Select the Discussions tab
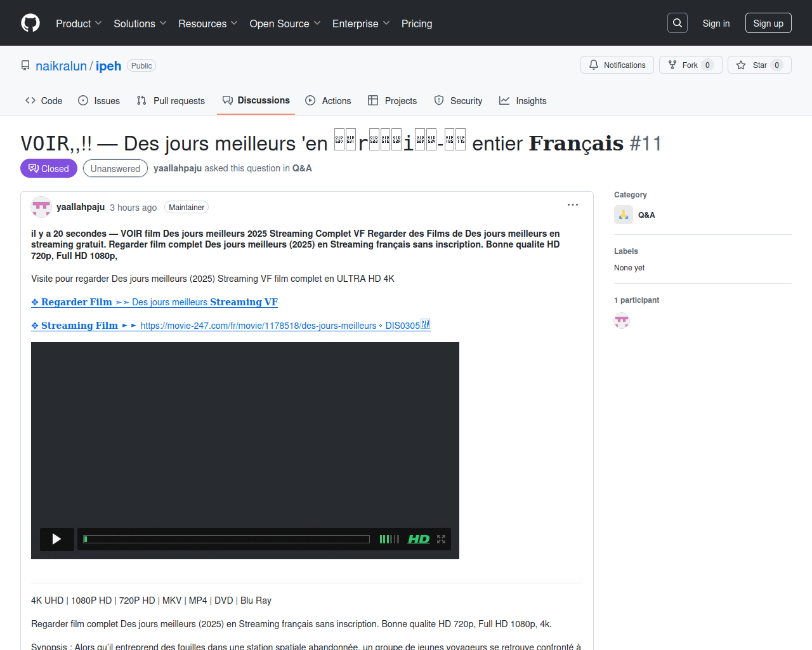This screenshot has height=650, width=812. pos(256,100)
